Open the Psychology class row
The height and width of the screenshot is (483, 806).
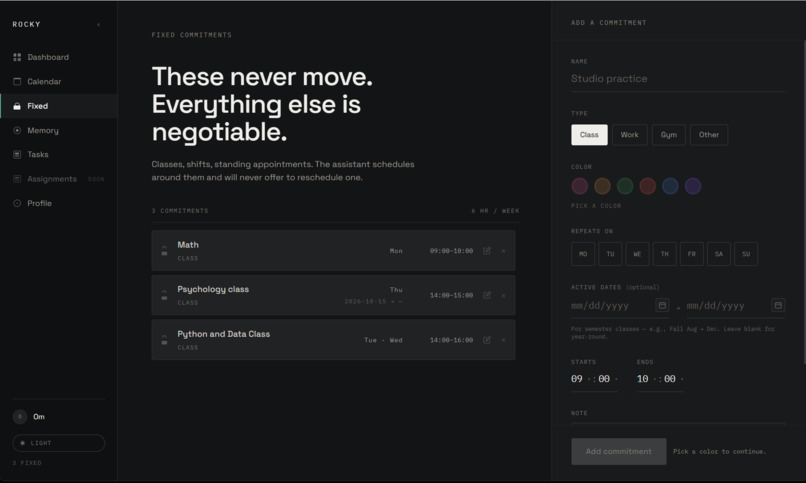click(x=333, y=295)
